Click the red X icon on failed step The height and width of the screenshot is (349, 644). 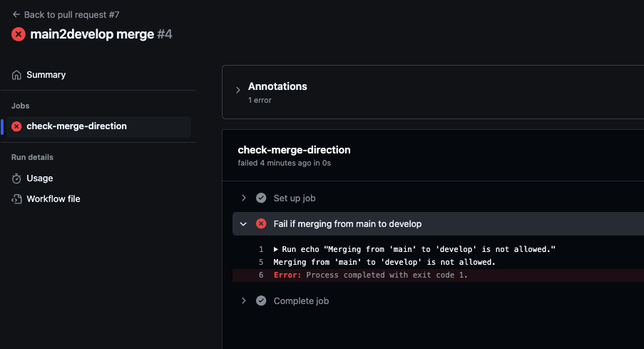pos(261,223)
